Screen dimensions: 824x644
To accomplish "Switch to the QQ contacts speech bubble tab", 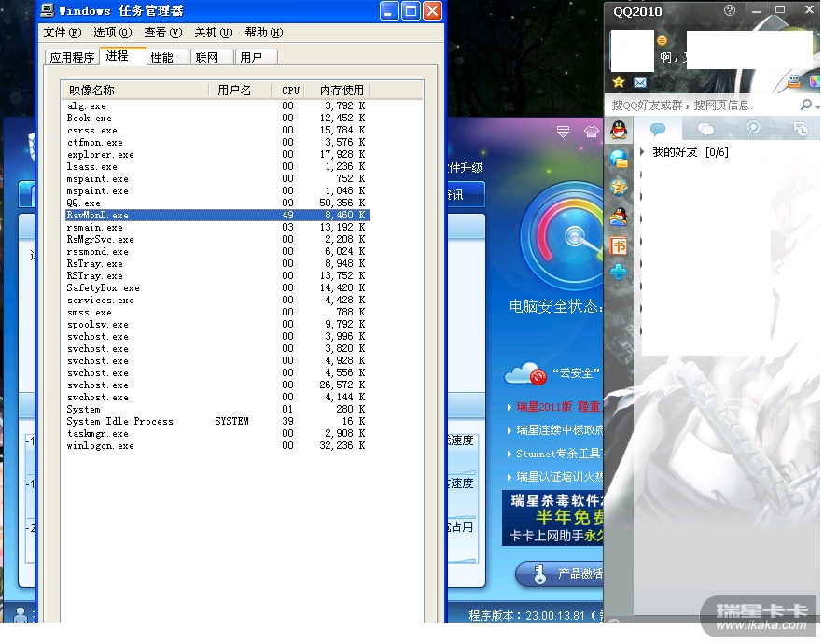I will click(658, 129).
